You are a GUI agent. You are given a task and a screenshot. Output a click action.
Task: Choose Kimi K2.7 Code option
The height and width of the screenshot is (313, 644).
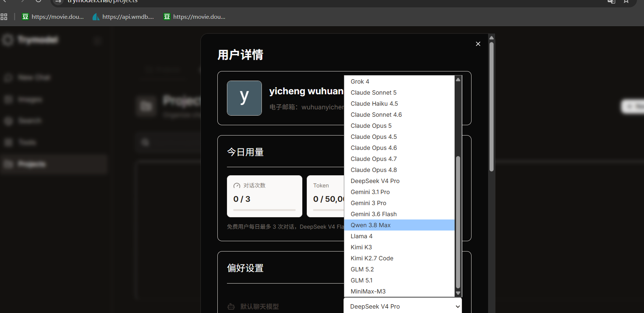point(399,258)
